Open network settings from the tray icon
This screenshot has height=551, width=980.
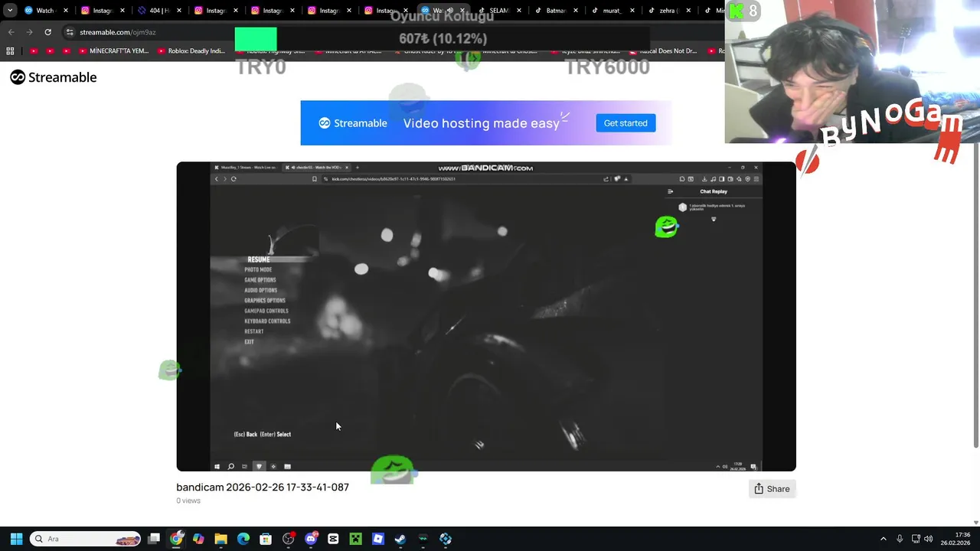pos(916,539)
